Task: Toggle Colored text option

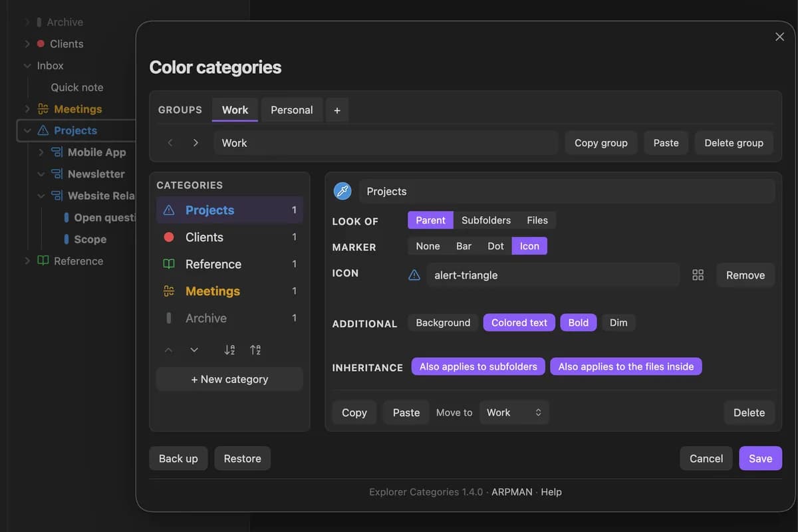Action: (519, 323)
